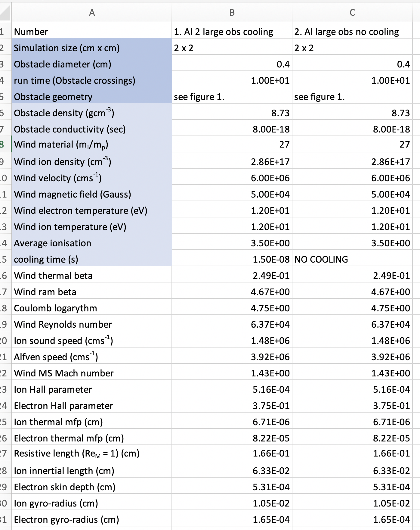
Task: Click 'Obstacle geometry' label cell
Action: (x=92, y=97)
